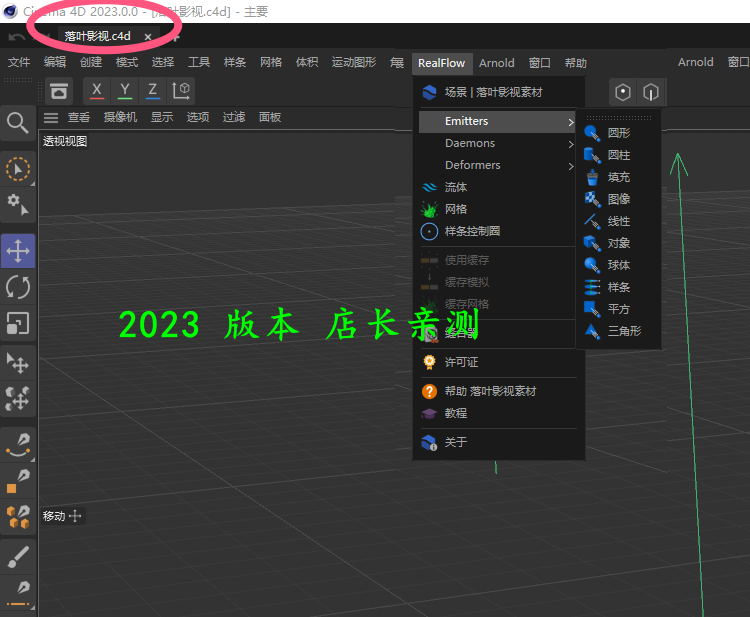Open the Arnold menu next to RealFlow
Image resolution: width=750 pixels, height=617 pixels.
point(496,63)
